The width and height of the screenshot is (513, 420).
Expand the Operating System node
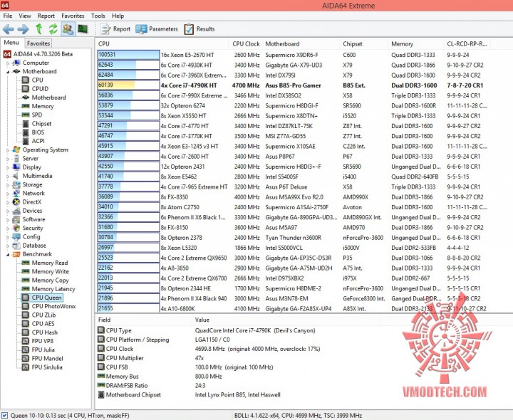click(x=8, y=150)
